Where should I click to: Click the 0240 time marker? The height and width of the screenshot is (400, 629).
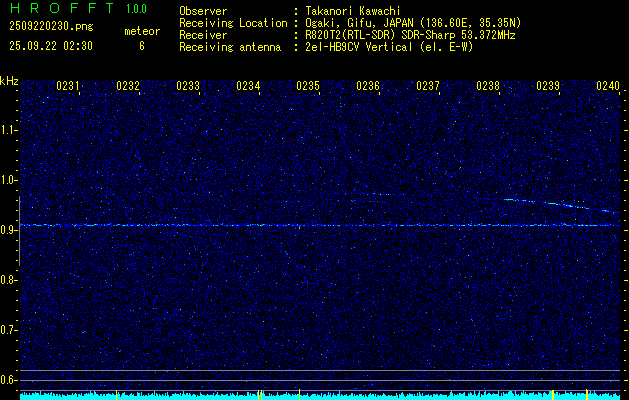point(608,86)
